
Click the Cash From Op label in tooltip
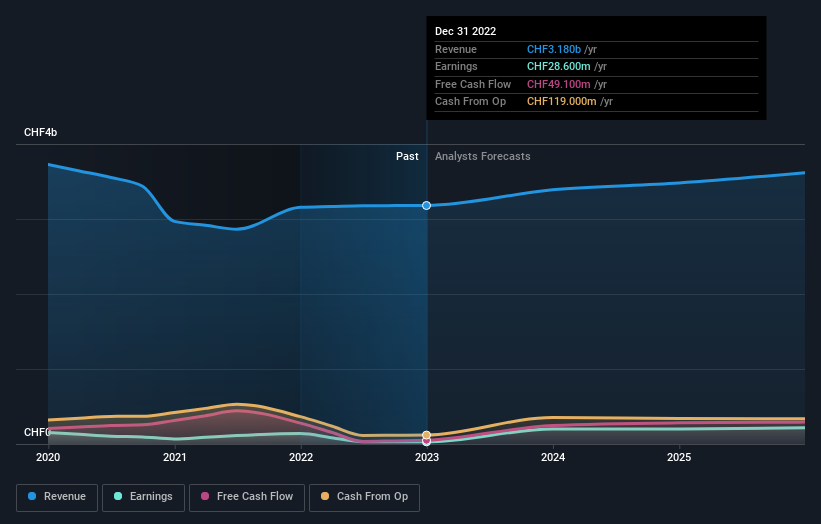470,102
